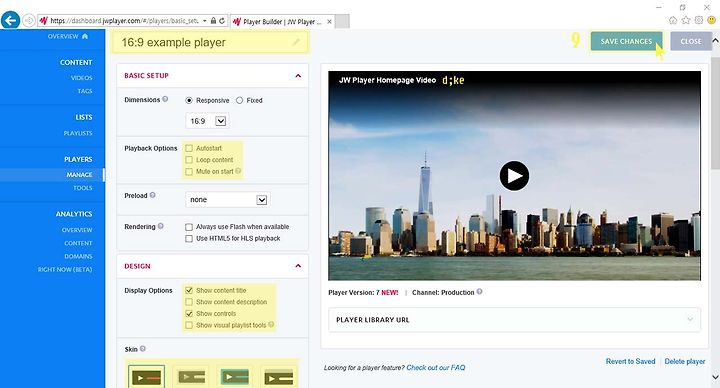This screenshot has height=388, width=720.
Task: Click the Preload help icon
Action: tap(152, 195)
